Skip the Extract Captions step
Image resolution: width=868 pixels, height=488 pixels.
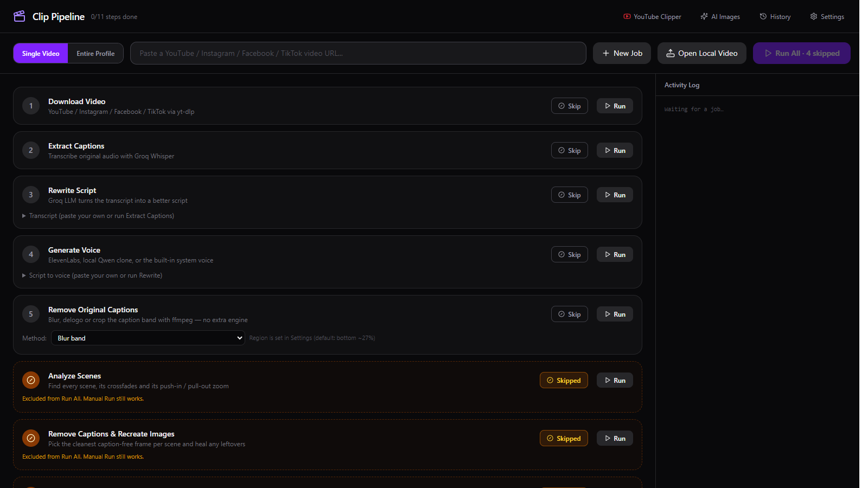(570, 150)
